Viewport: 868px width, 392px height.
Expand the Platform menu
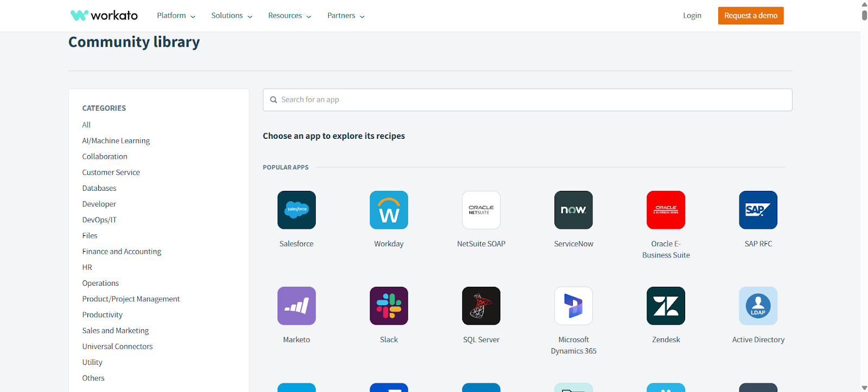tap(176, 16)
